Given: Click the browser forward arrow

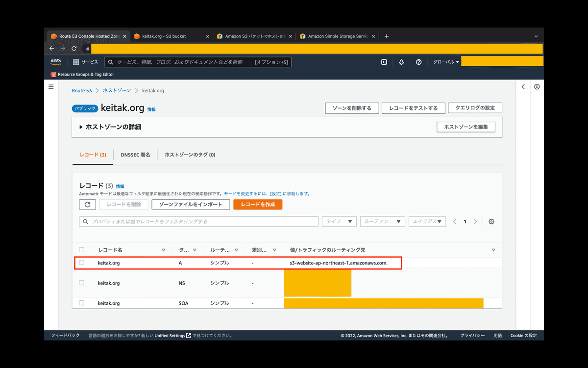Looking at the screenshot, I should pos(63,49).
